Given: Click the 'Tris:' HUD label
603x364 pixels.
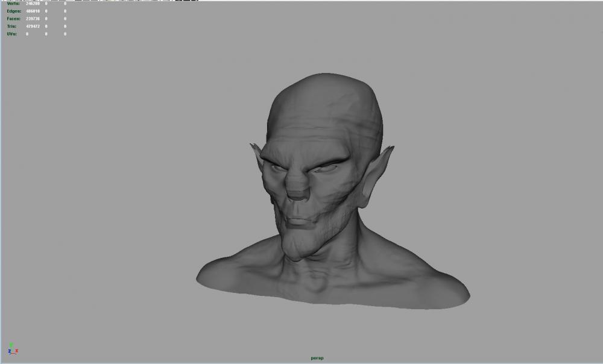Looking at the screenshot, I should (x=11, y=27).
